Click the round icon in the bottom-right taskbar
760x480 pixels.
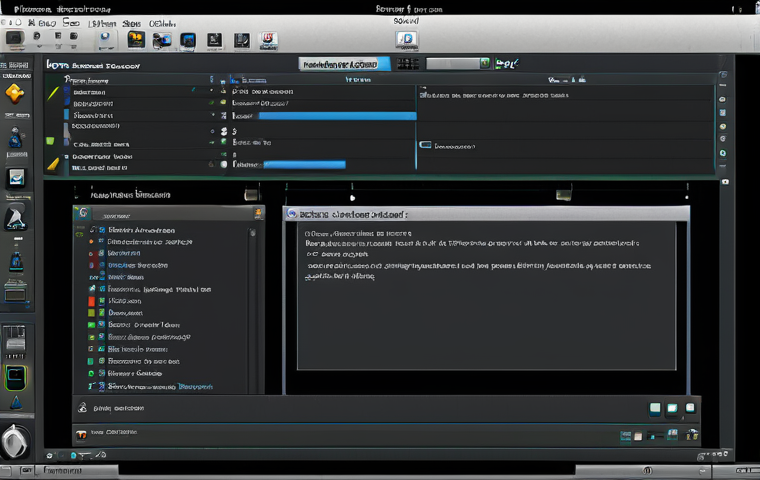(647, 470)
